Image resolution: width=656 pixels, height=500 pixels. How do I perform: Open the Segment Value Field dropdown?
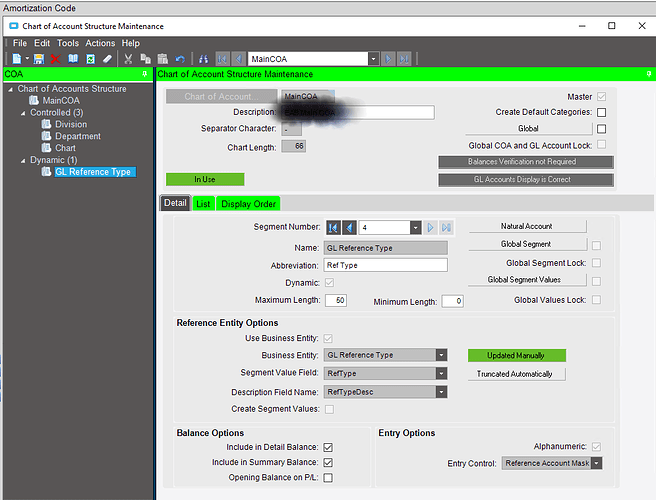[x=441, y=373]
